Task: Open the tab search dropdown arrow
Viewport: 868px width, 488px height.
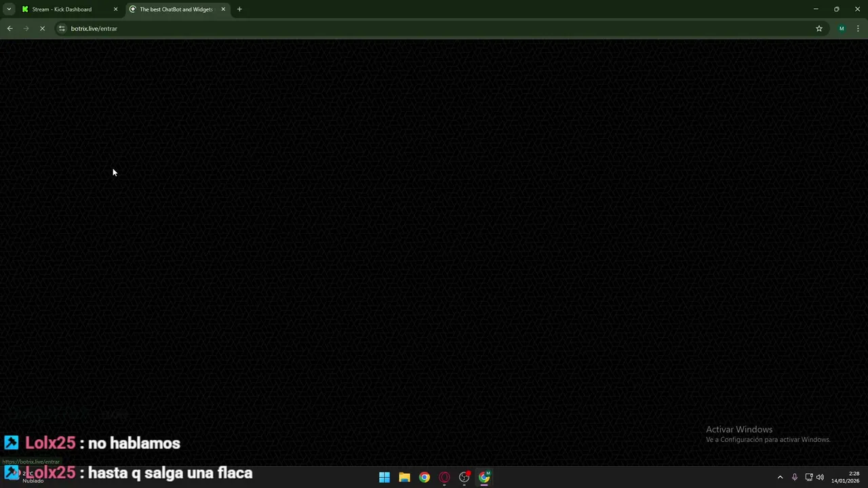Action: click(x=9, y=9)
